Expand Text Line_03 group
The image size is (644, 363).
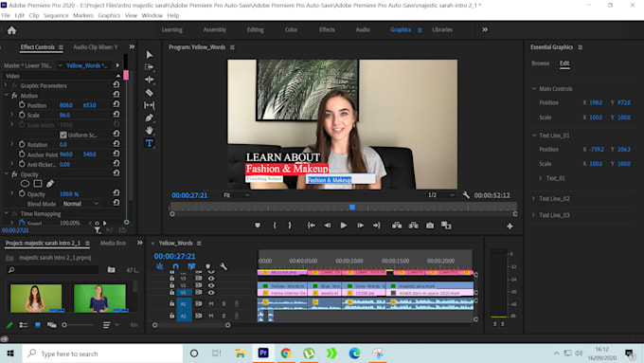(x=533, y=215)
